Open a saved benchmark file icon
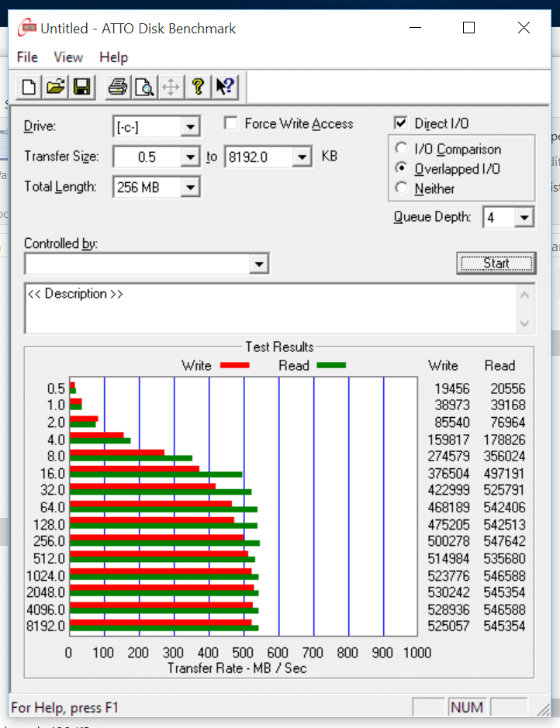This screenshot has width=560, height=728. 55,86
